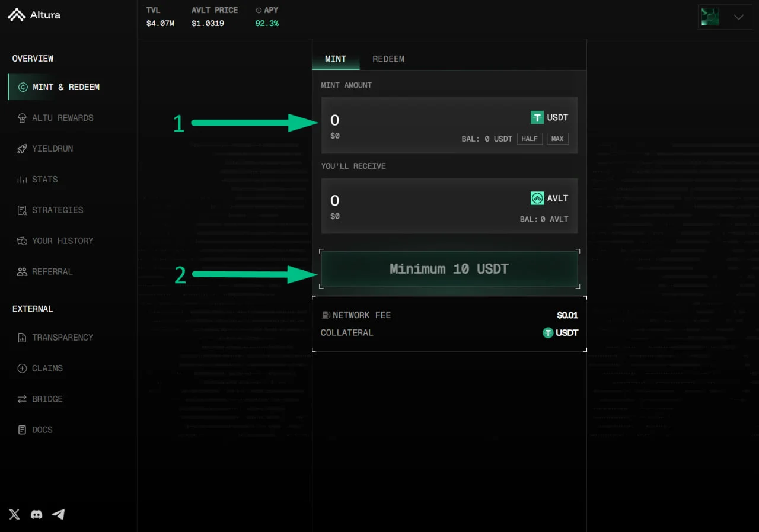Click the Transparency file icon
The width and height of the screenshot is (759, 532).
[23, 338]
